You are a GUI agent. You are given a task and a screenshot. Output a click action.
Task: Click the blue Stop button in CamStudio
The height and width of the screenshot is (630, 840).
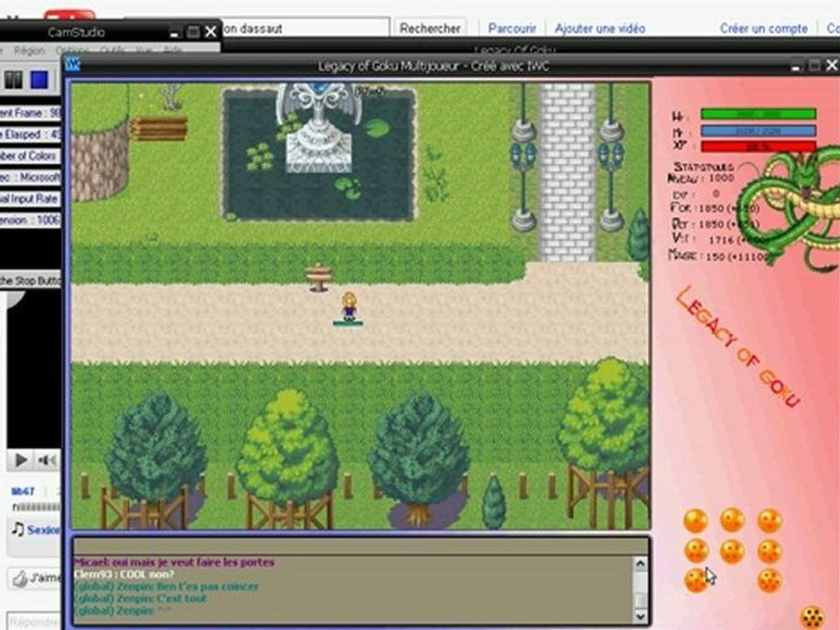click(39, 80)
